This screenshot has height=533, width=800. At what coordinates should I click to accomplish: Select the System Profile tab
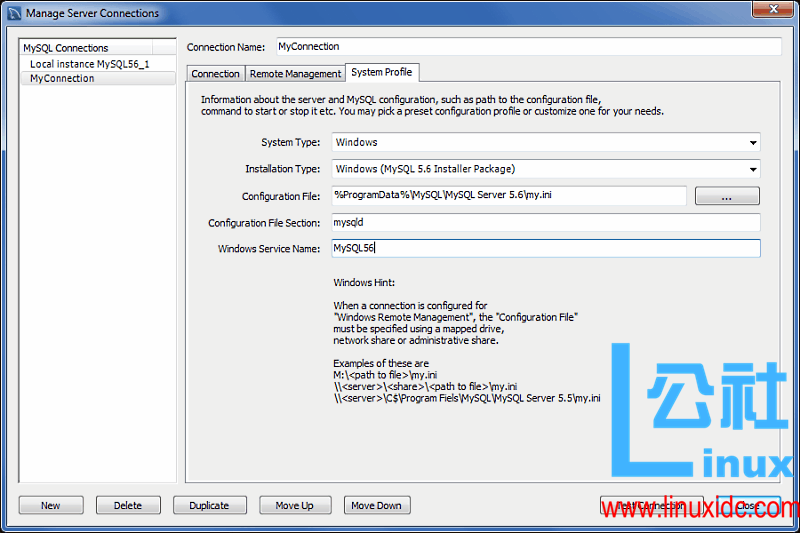382,72
